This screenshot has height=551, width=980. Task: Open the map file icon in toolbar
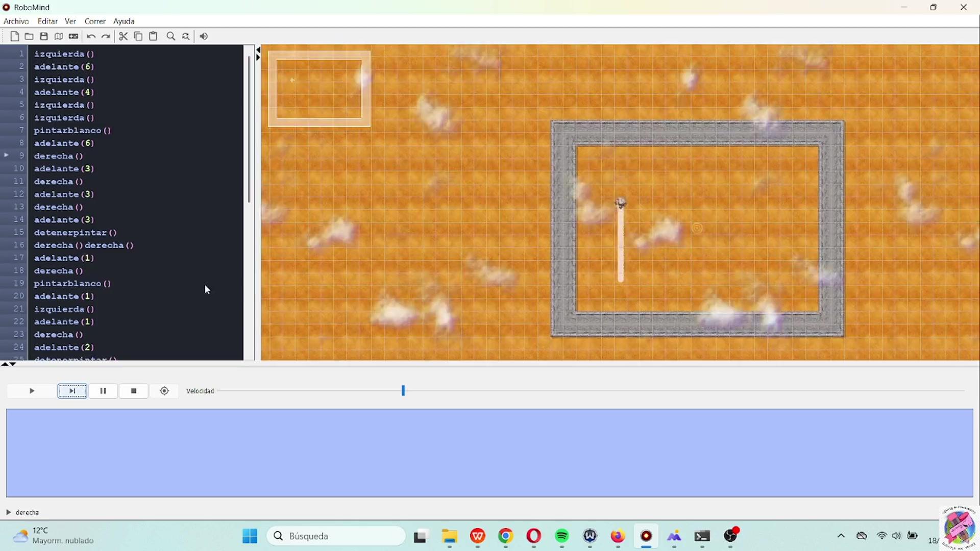point(59,36)
